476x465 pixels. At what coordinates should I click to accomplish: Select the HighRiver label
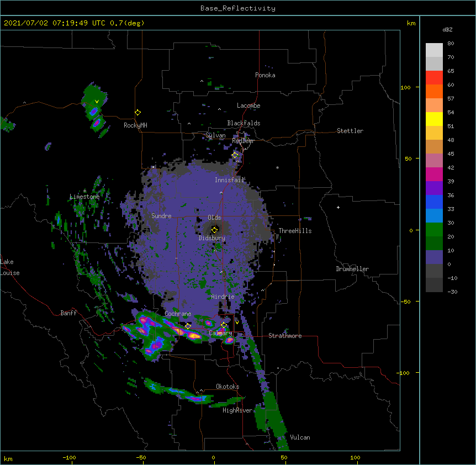[x=237, y=410]
